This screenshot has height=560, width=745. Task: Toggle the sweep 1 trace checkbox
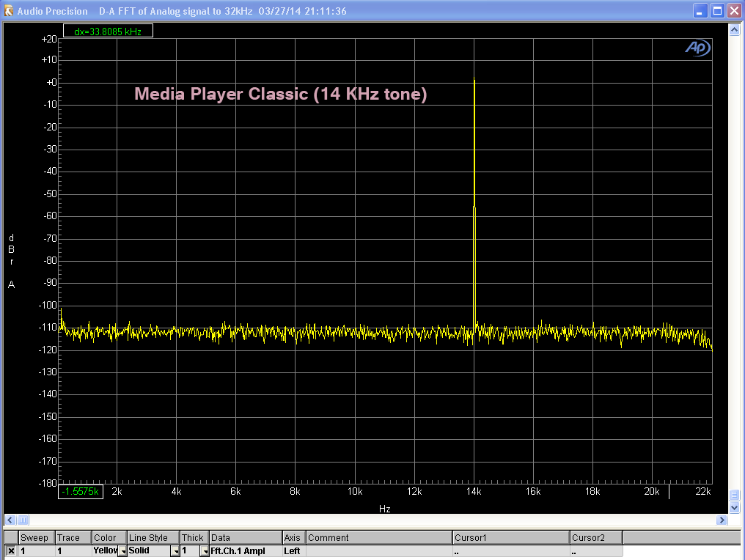pos(11,550)
